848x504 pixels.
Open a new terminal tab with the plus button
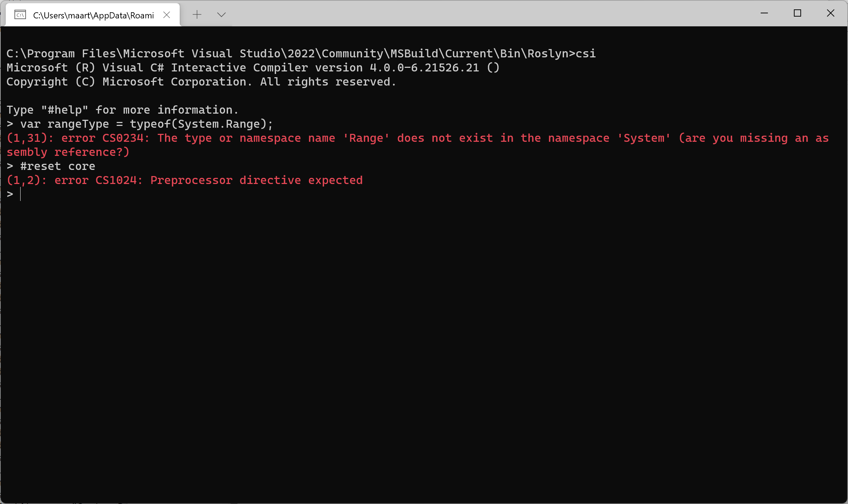click(197, 14)
